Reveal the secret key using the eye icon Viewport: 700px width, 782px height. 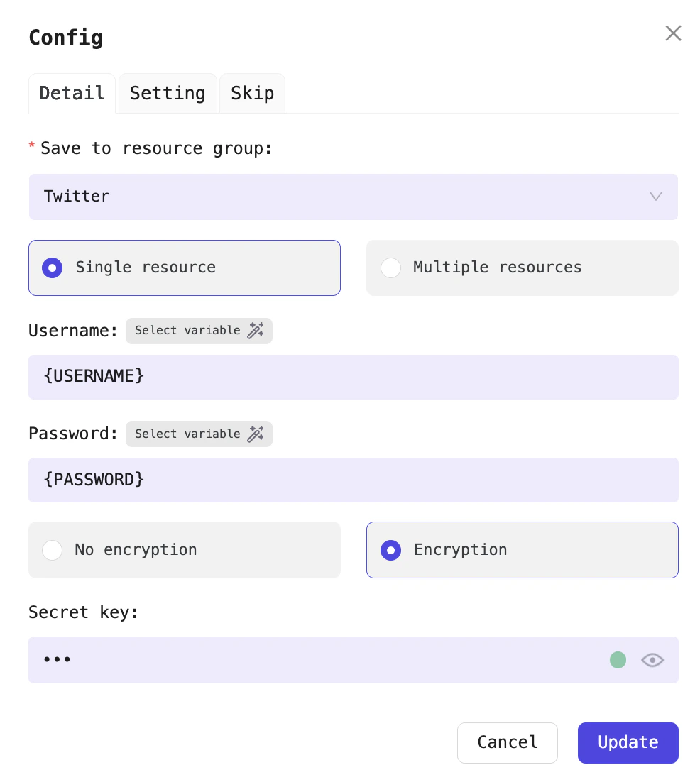[x=652, y=660]
